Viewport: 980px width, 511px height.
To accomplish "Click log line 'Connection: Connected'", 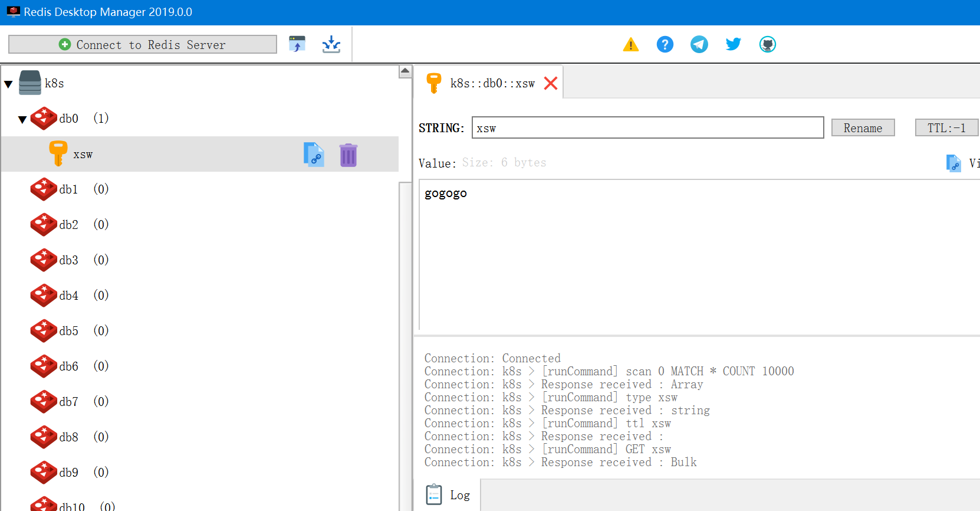I will coord(492,358).
